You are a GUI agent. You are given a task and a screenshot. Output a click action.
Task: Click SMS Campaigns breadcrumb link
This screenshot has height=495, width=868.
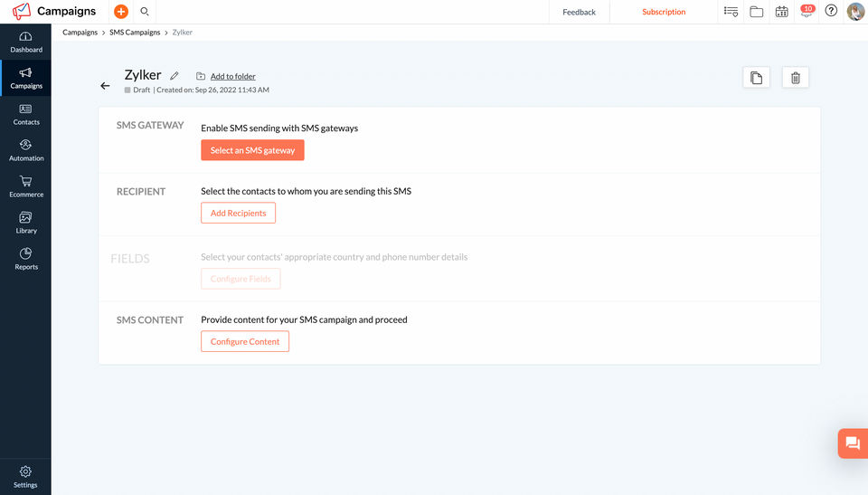[135, 33]
